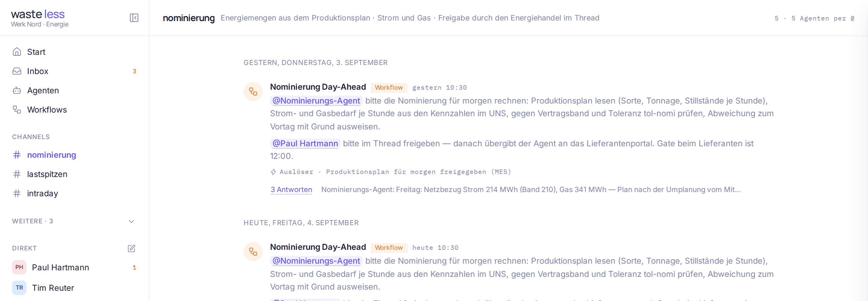Click the Workflow tag at heute 10:30
This screenshot has height=301, width=868.
(x=389, y=248)
